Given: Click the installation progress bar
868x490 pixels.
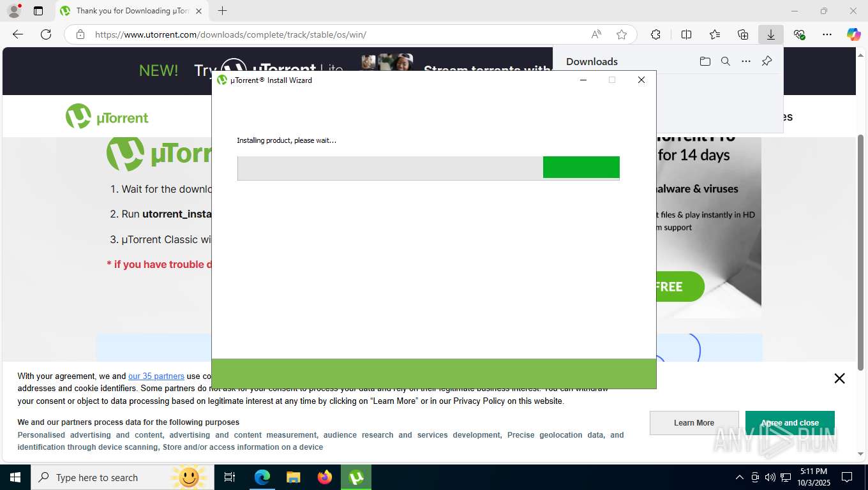Looking at the screenshot, I should pos(428,168).
